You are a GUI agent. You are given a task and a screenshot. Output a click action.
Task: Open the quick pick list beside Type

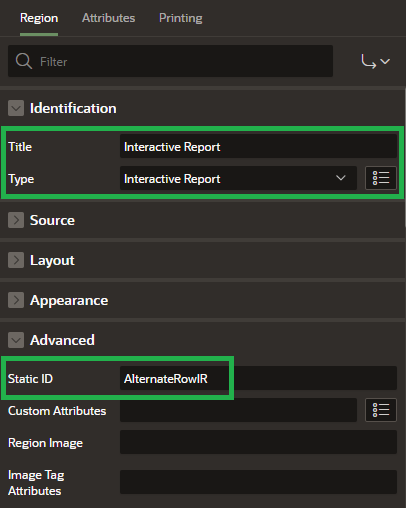pyautogui.click(x=381, y=178)
